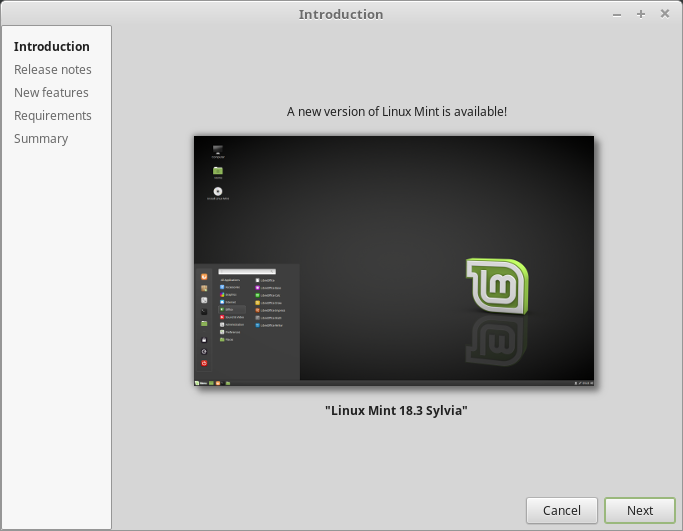683x531 pixels.
Task: Select the Introduction step in sidebar
Action: click(51, 47)
